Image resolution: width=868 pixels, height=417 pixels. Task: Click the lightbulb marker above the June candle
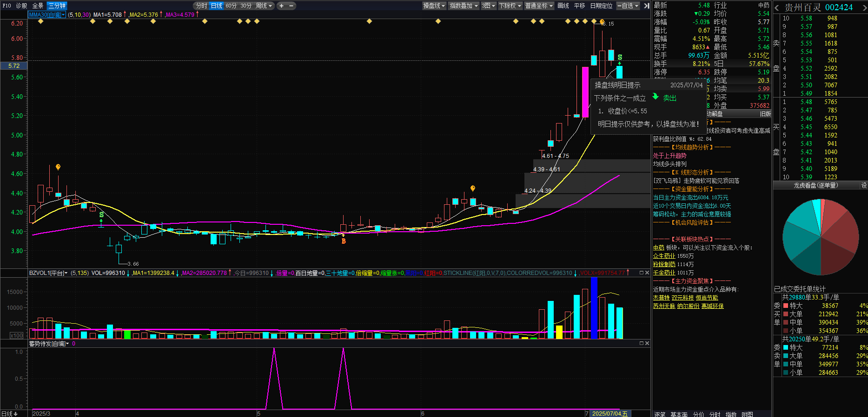coord(473,189)
